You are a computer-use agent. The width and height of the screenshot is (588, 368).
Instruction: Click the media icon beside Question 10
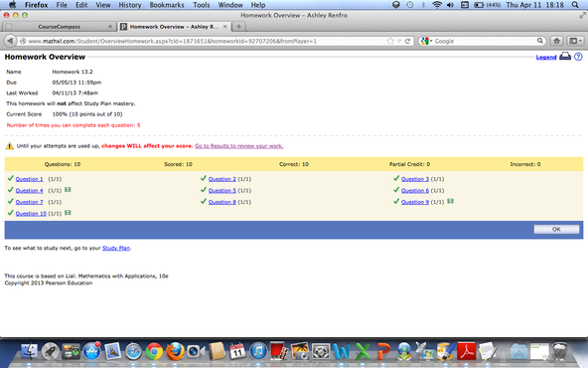click(68, 213)
